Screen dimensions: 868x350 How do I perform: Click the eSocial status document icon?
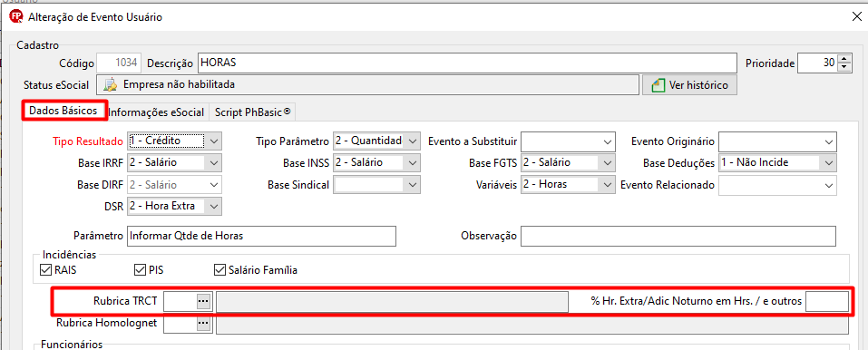point(112,84)
